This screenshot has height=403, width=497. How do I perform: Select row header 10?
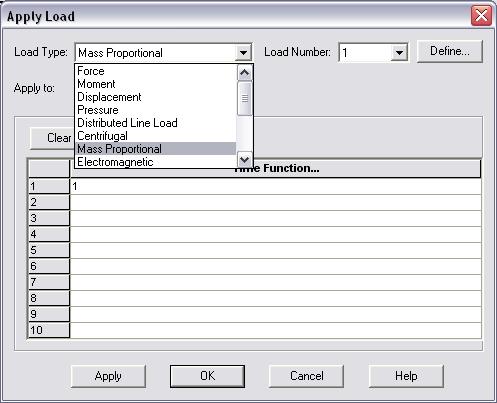pyautogui.click(x=49, y=330)
